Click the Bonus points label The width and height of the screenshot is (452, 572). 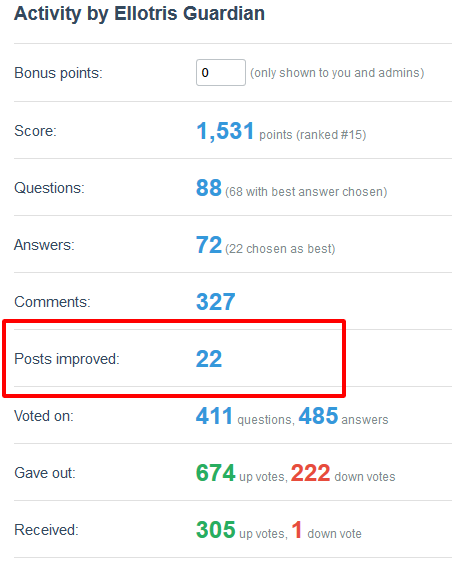click(x=58, y=73)
